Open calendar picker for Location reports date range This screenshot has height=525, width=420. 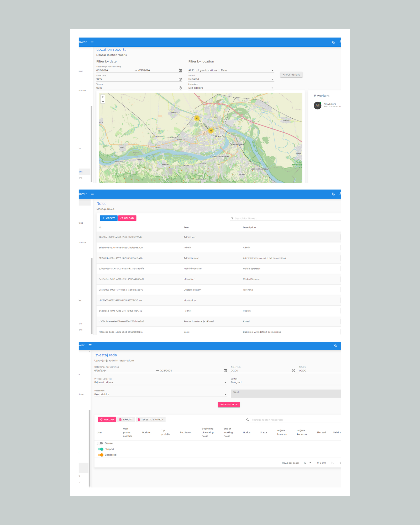pyautogui.click(x=180, y=70)
